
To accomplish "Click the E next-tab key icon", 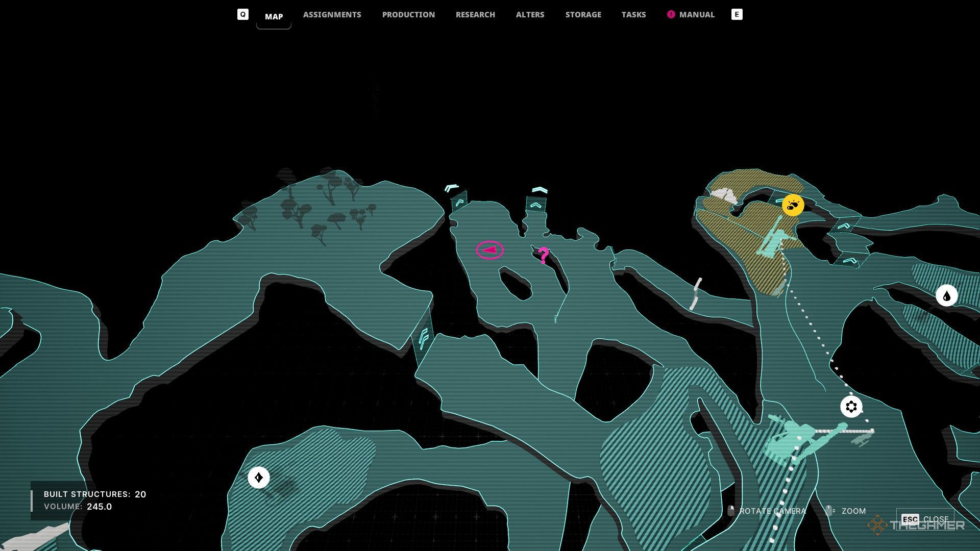I will point(737,14).
